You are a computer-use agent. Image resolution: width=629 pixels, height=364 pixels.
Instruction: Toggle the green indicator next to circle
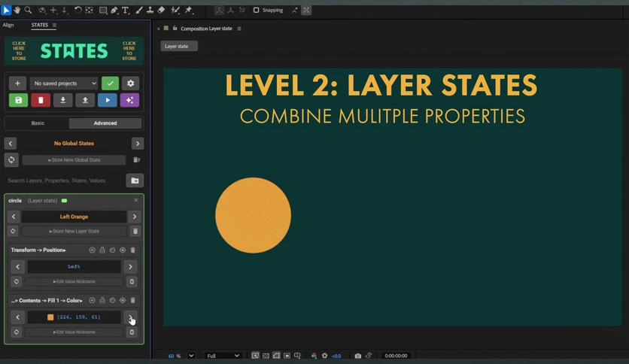pyautogui.click(x=64, y=201)
